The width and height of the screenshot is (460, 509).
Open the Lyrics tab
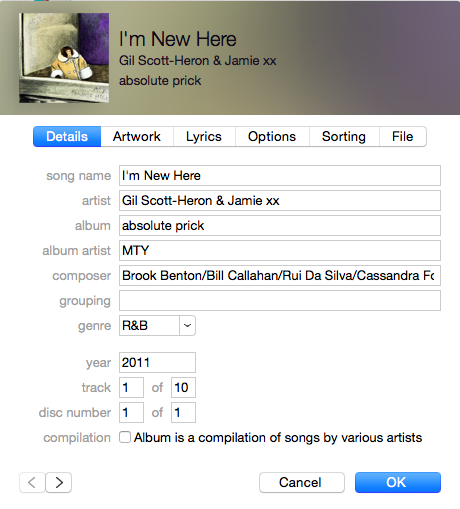[204, 136]
